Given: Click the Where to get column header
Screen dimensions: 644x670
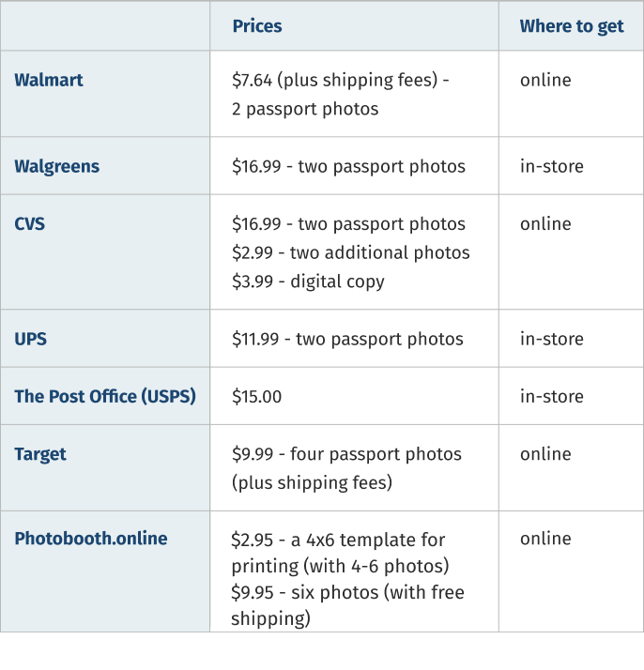Looking at the screenshot, I should [x=572, y=25].
